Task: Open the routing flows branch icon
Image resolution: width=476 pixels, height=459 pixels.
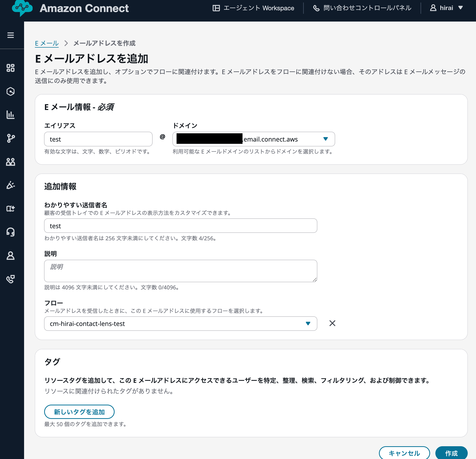Action: (x=11, y=138)
